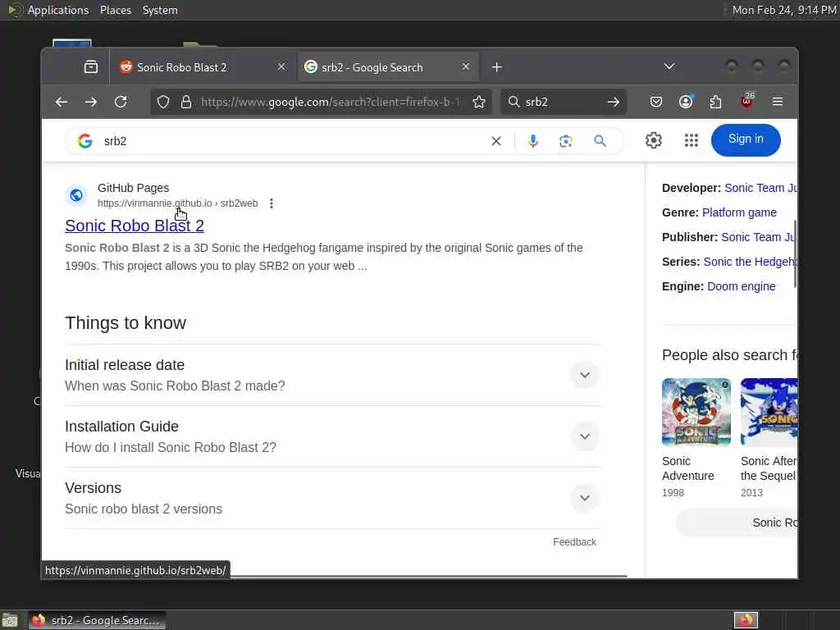Viewport: 840px width, 630px height.
Task: Close the Sonic Robo Blast 2 tab
Action: 281,67
